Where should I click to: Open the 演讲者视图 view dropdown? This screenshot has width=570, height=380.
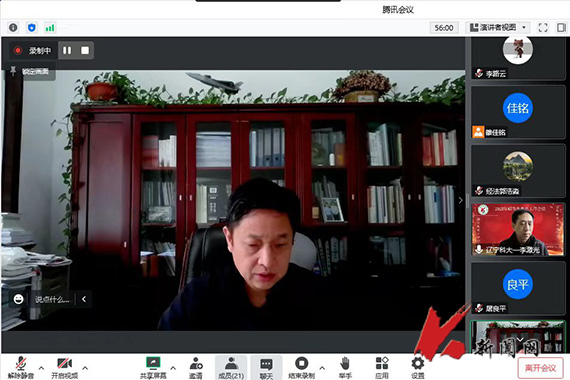[498, 28]
